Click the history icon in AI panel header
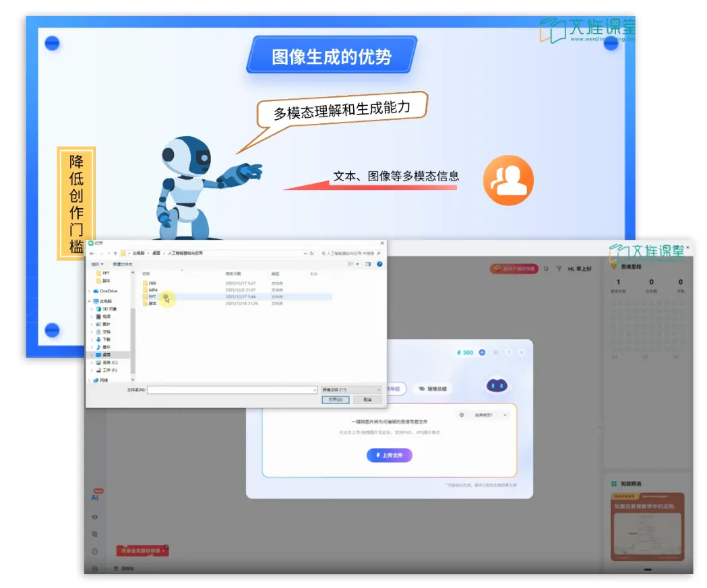This screenshot has width=707, height=588. [495, 352]
